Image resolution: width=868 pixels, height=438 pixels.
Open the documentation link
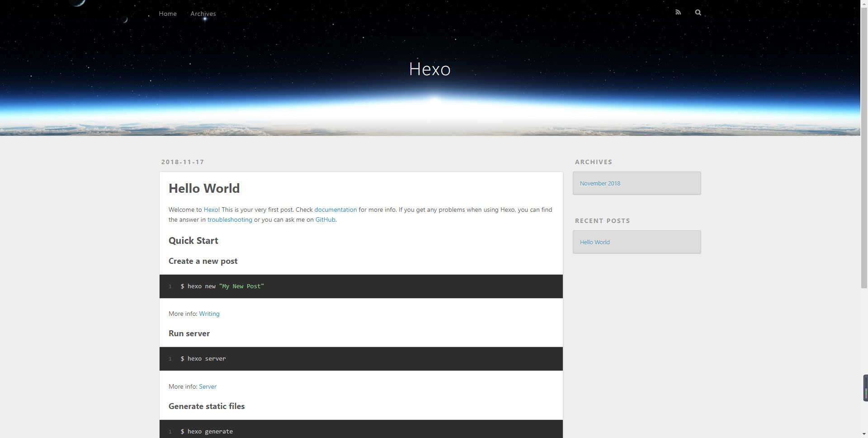pos(335,209)
